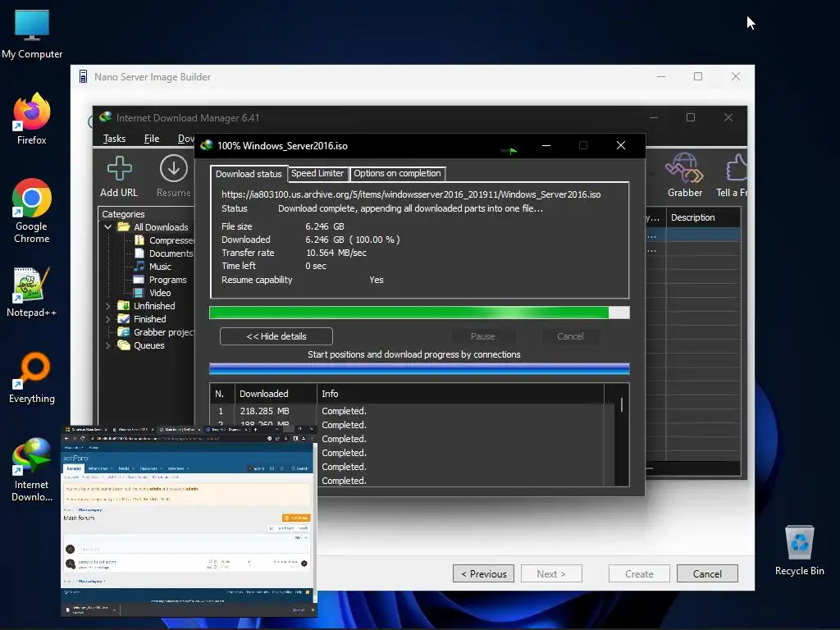Select the Programs category

(160, 280)
